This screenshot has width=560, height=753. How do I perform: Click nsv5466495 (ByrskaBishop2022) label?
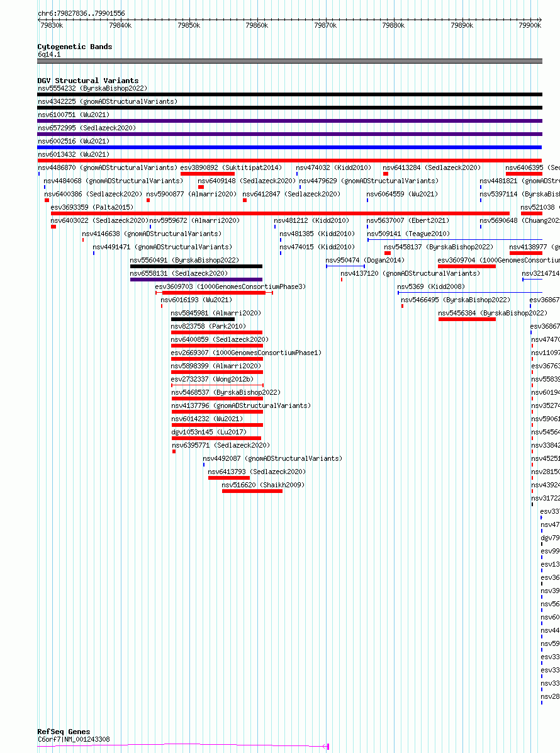click(x=456, y=300)
